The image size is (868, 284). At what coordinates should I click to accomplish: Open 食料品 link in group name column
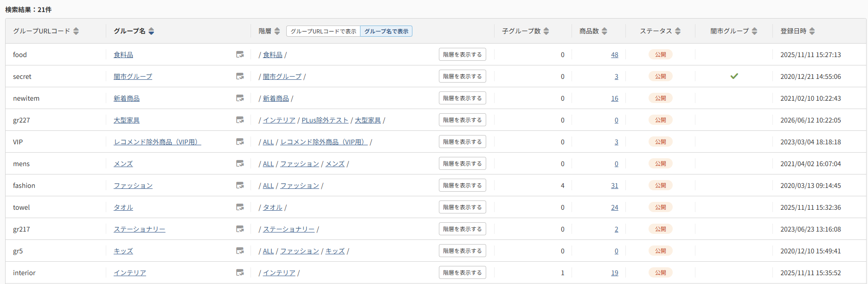click(x=123, y=55)
